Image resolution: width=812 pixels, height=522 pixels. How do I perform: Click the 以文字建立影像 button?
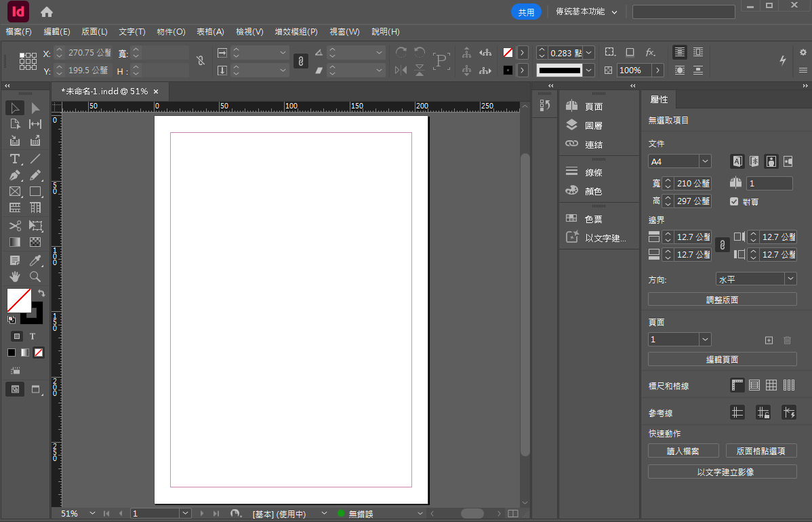pos(722,471)
